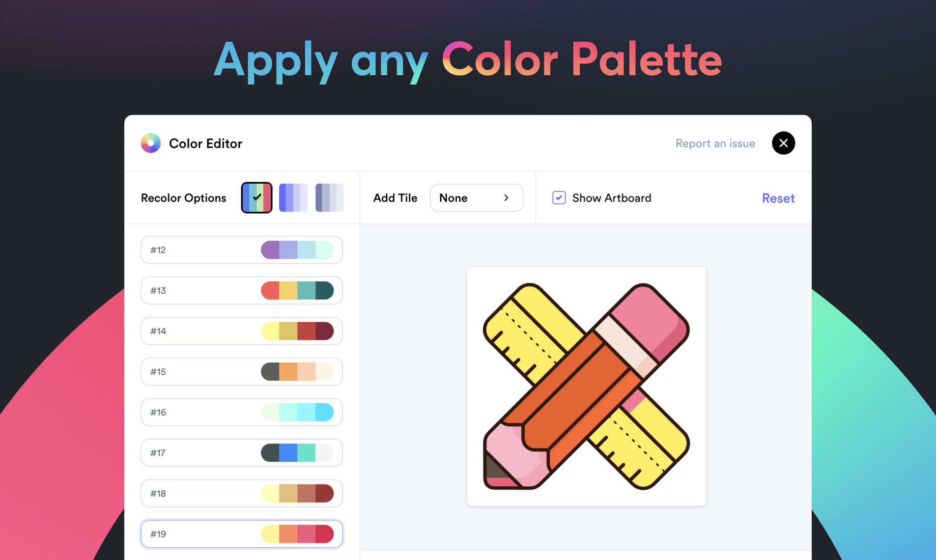This screenshot has height=560, width=936.
Task: Click the Reset link
Action: (x=778, y=198)
